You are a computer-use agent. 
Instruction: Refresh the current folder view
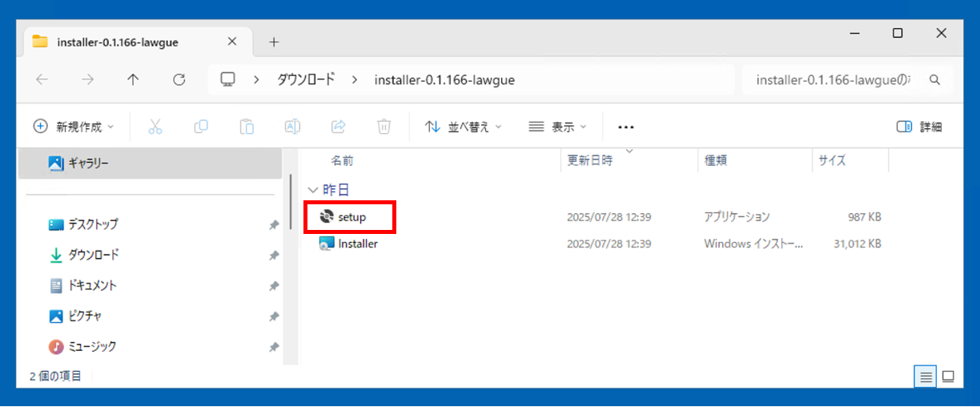click(x=179, y=79)
